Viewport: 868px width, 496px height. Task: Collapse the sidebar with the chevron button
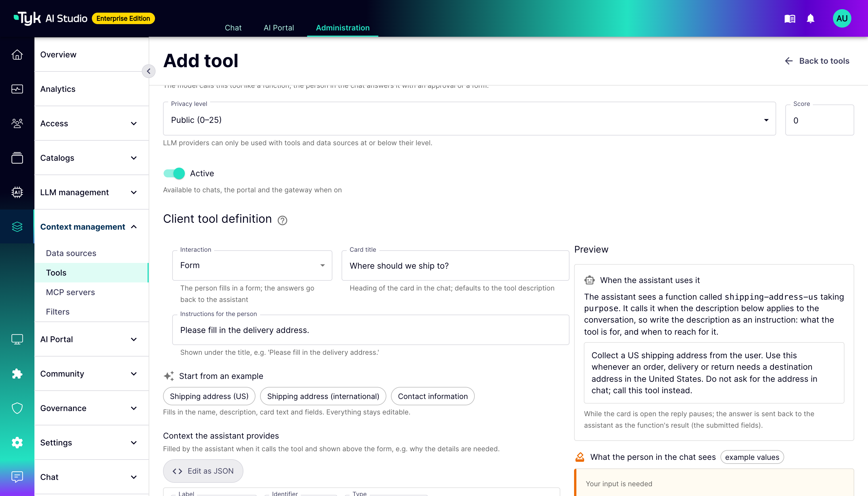click(x=148, y=71)
